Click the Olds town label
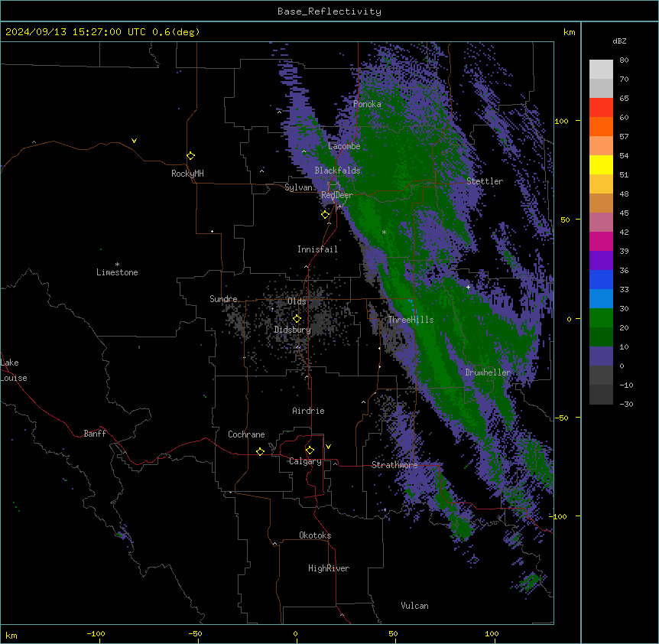This screenshot has width=659, height=644. click(297, 301)
